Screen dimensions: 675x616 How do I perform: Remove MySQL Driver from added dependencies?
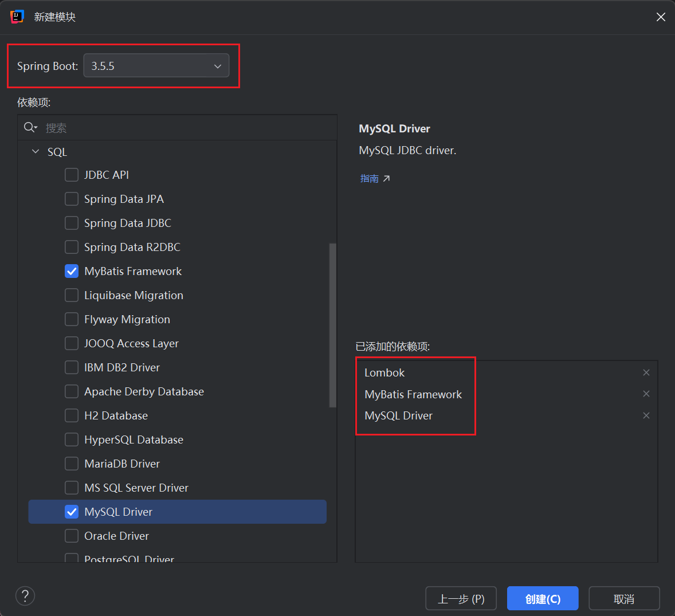coord(646,415)
